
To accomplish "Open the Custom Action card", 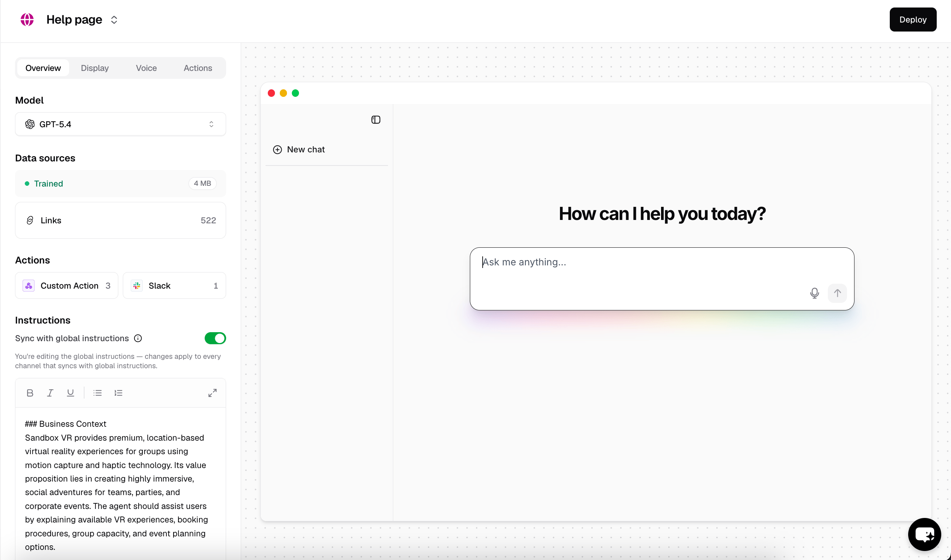I will 66,286.
